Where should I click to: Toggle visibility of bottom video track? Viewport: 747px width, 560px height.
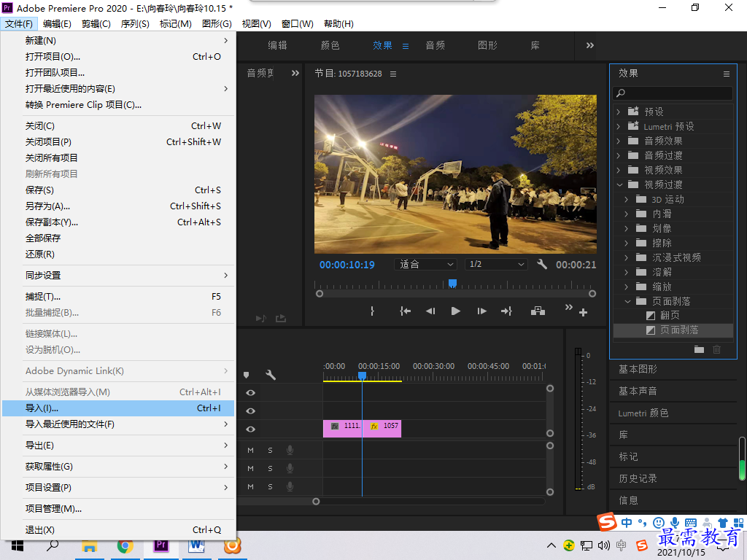click(251, 429)
